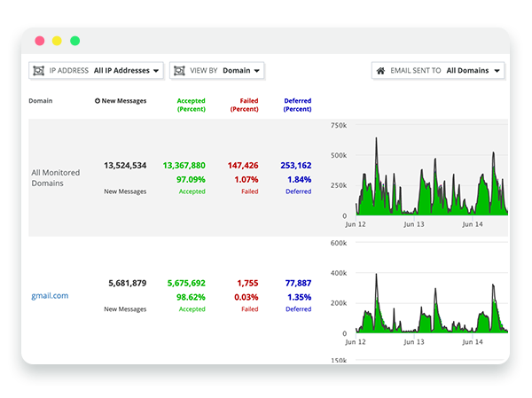The image size is (532, 398).
Task: Select the All Monitored Domains row label
Action: pos(55,176)
